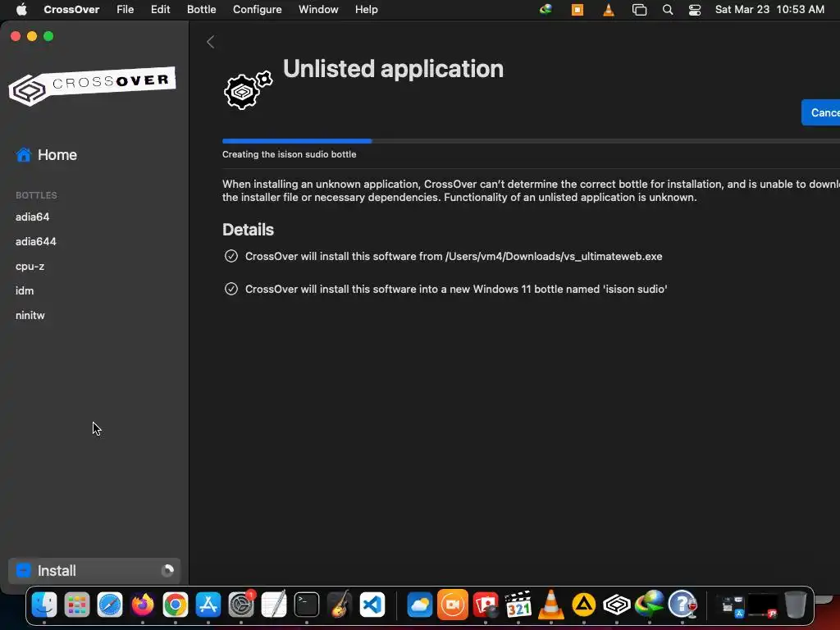Launch GarageBand from the Dock

pos(340,605)
